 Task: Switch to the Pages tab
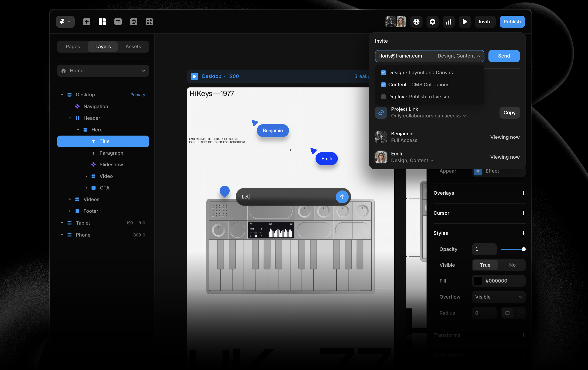(x=73, y=46)
